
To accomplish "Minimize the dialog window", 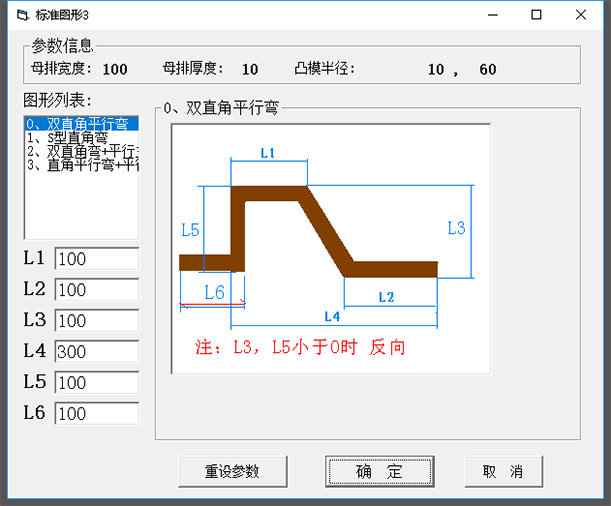I will coord(491,15).
